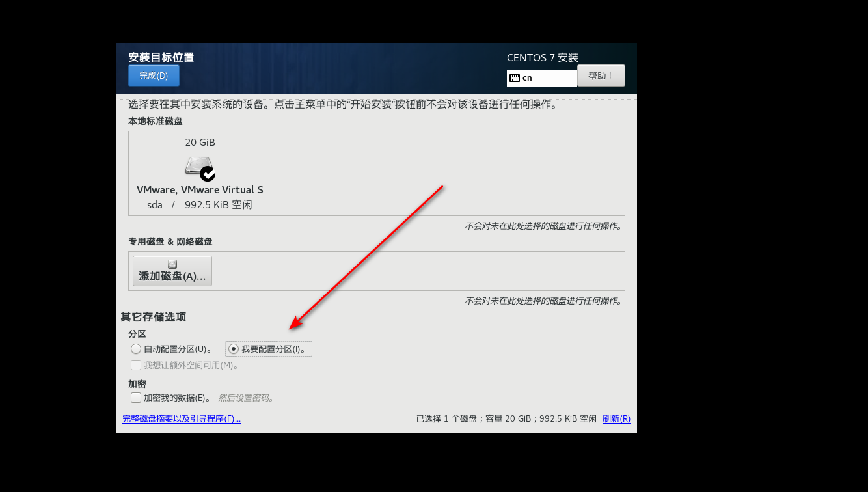Click the checkmark badge on the disk
Image resolution: width=868 pixels, height=492 pixels.
pos(209,173)
